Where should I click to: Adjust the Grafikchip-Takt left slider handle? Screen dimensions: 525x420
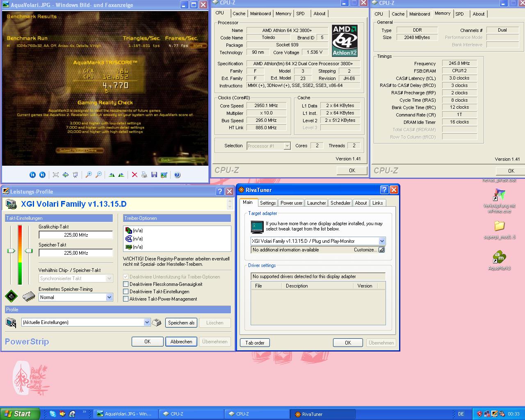pyautogui.click(x=11, y=251)
